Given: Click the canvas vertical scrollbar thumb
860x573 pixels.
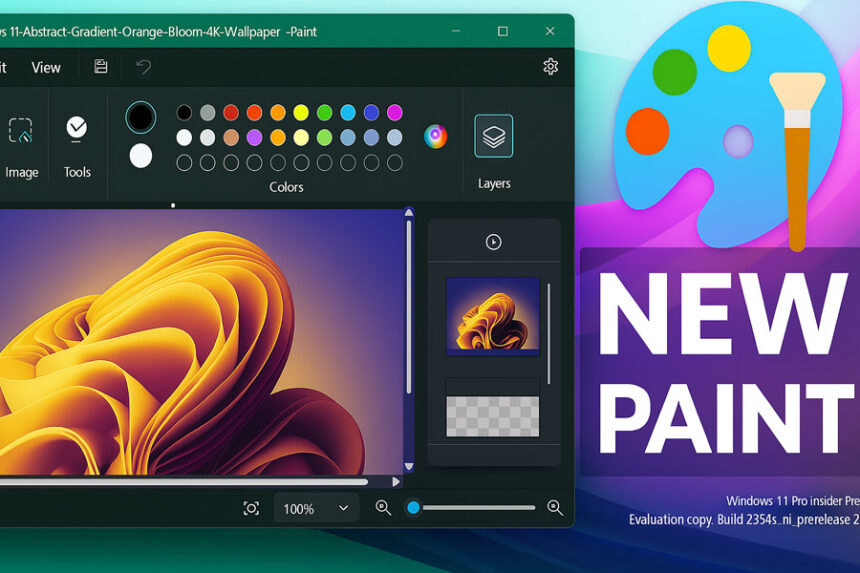Looking at the screenshot, I should click(x=409, y=307).
